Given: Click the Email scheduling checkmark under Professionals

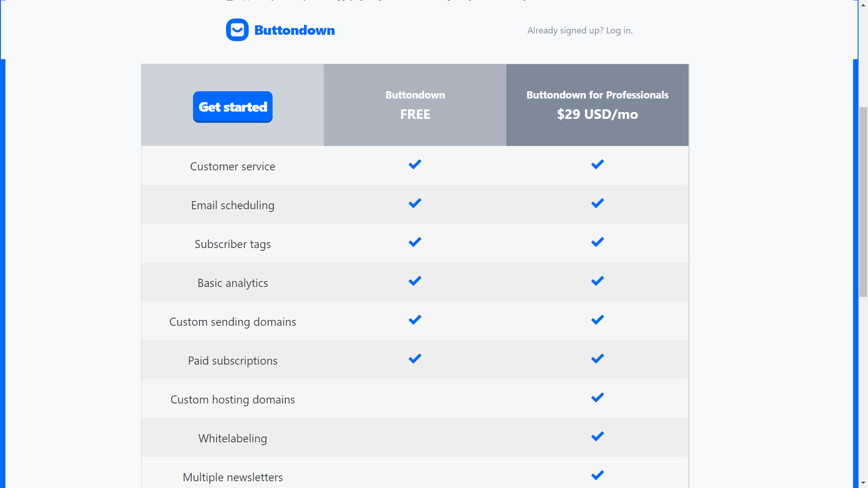Looking at the screenshot, I should click(x=597, y=203).
